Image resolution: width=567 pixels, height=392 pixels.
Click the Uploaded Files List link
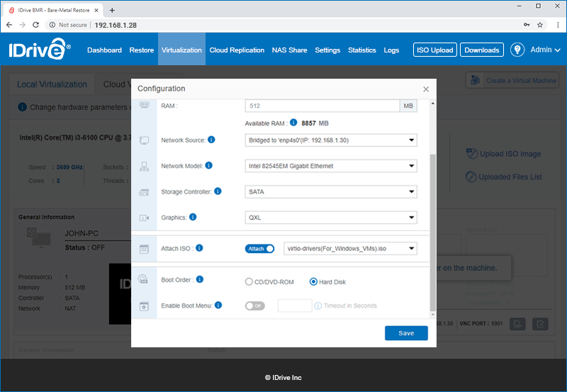(510, 177)
